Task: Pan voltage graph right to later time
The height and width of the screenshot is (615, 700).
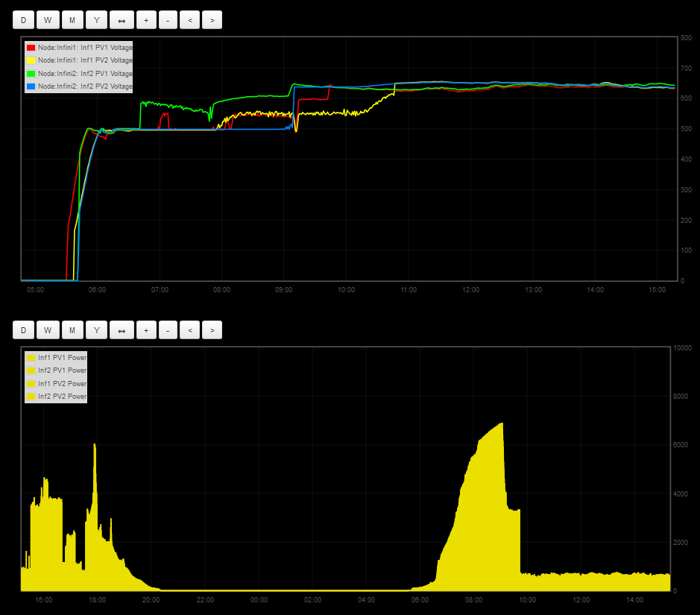Action: (x=212, y=20)
